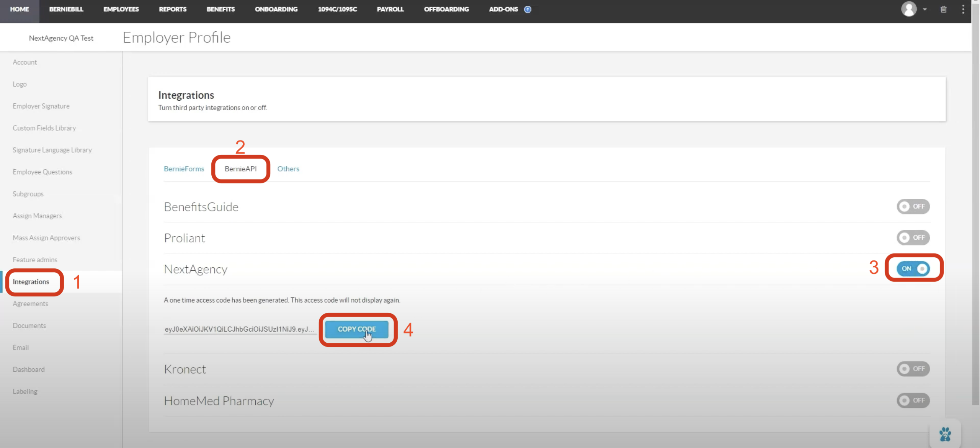Click the BenefitsGuide integration label
This screenshot has width=980, height=448.
201,207
